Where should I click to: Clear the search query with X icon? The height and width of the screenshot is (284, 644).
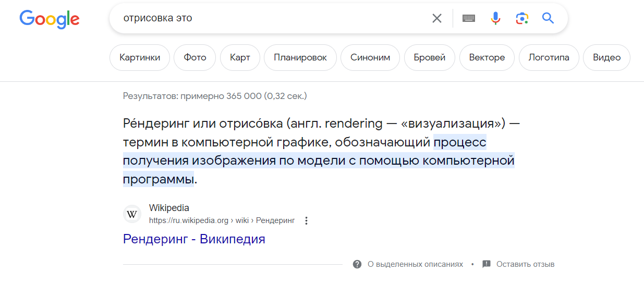[437, 19]
